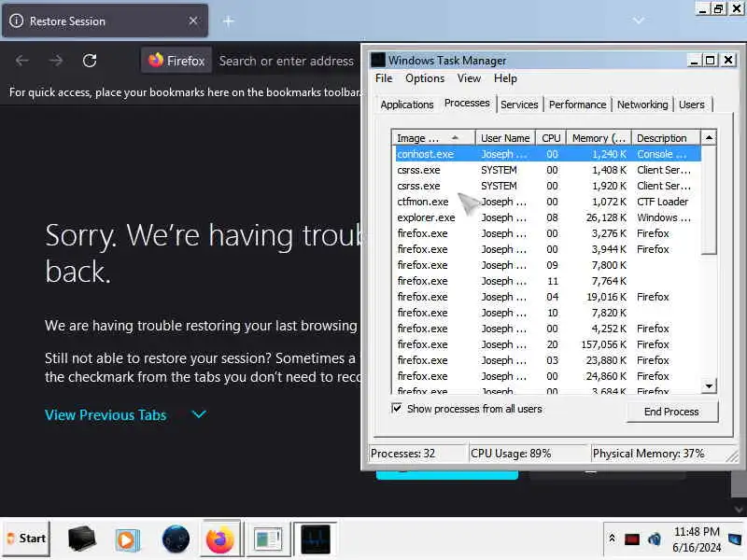This screenshot has width=747, height=560.
Task: Sort processes by User Name column
Action: 505,137
